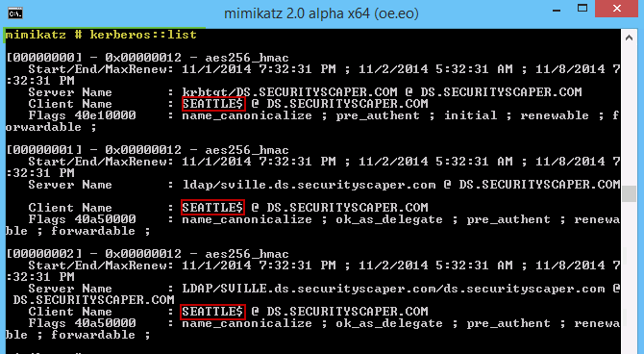
Task: Open the console system menu icon
Action: (15, 13)
